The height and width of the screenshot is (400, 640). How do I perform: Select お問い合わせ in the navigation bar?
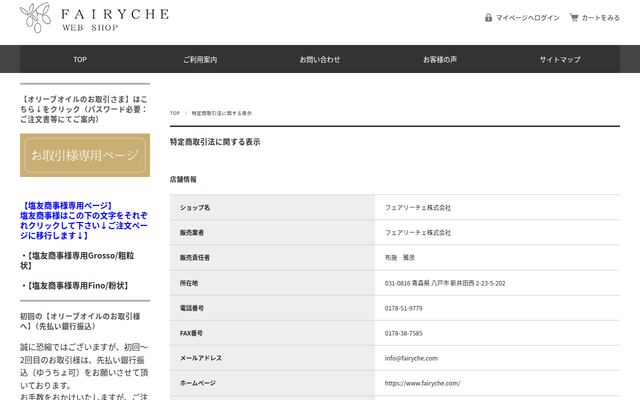(320, 60)
